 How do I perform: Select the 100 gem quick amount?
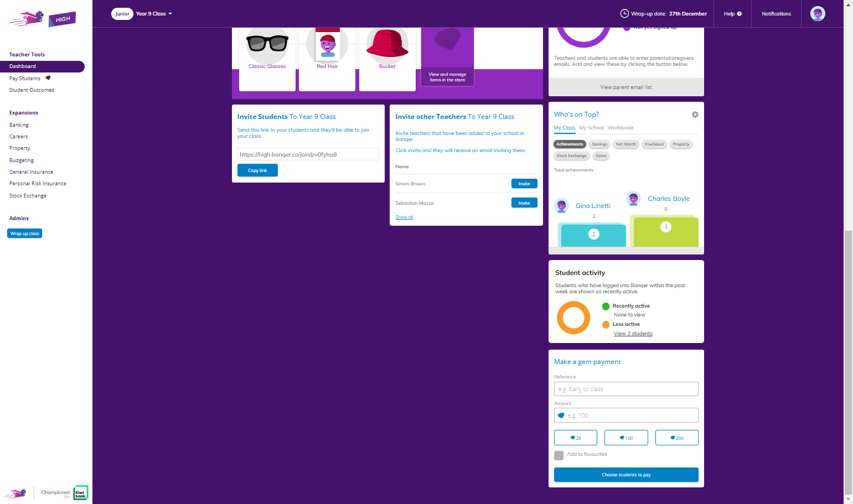(626, 438)
